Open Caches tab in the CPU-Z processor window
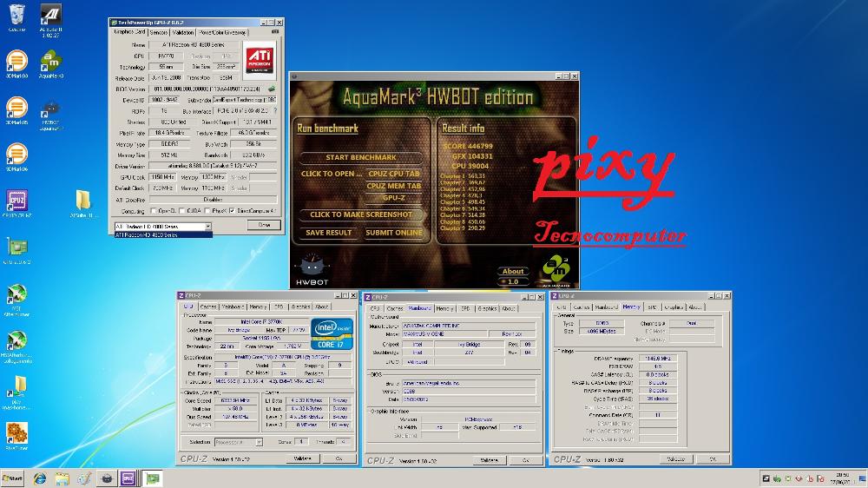This screenshot has height=488, width=868. (x=208, y=307)
